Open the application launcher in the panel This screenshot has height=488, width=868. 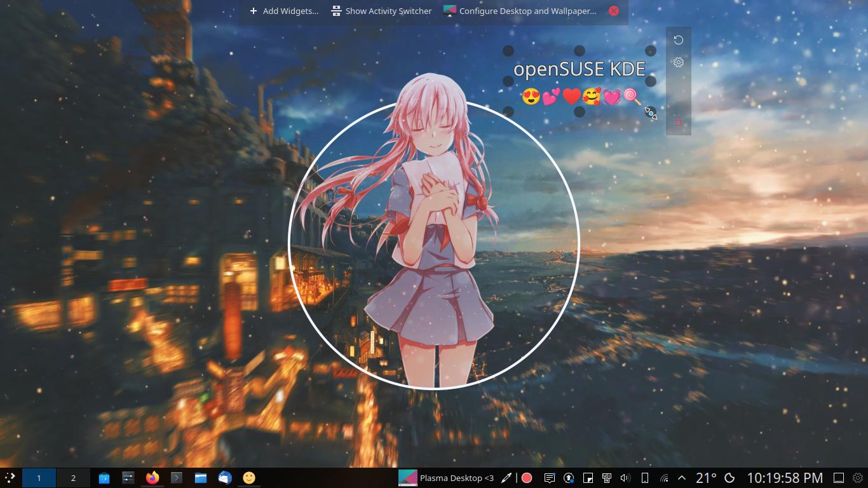point(10,478)
